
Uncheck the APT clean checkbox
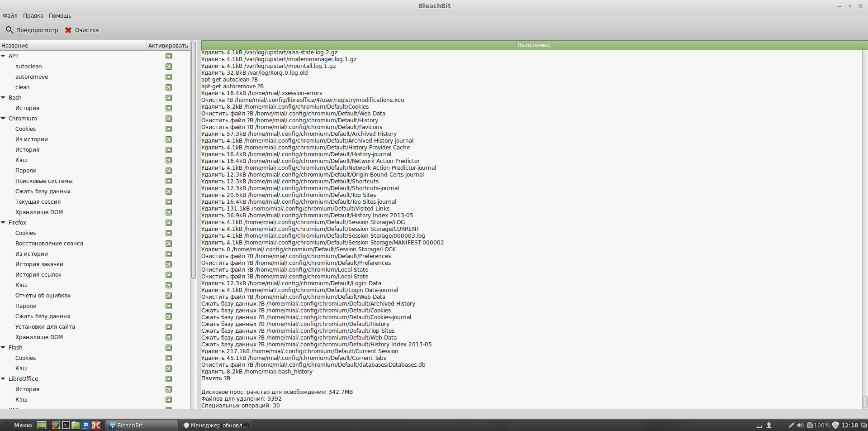tap(169, 87)
